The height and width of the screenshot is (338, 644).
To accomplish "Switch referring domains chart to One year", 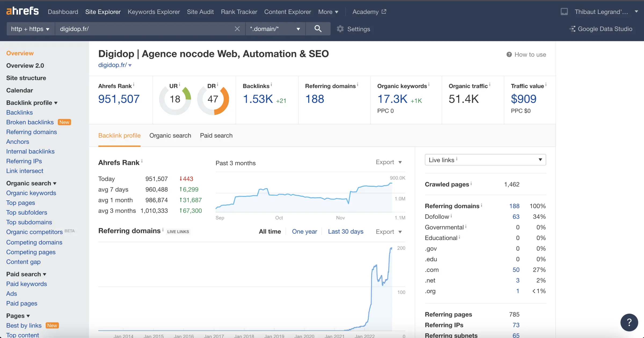I will tap(305, 231).
